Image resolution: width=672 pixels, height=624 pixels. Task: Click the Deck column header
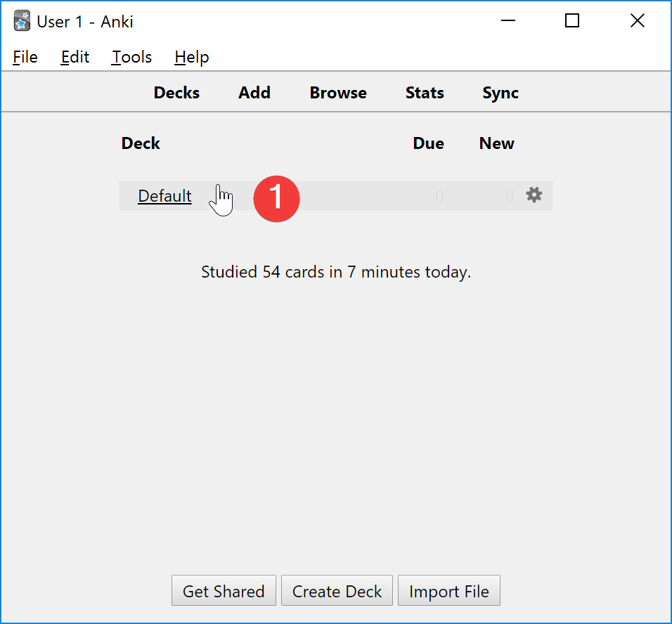[141, 143]
